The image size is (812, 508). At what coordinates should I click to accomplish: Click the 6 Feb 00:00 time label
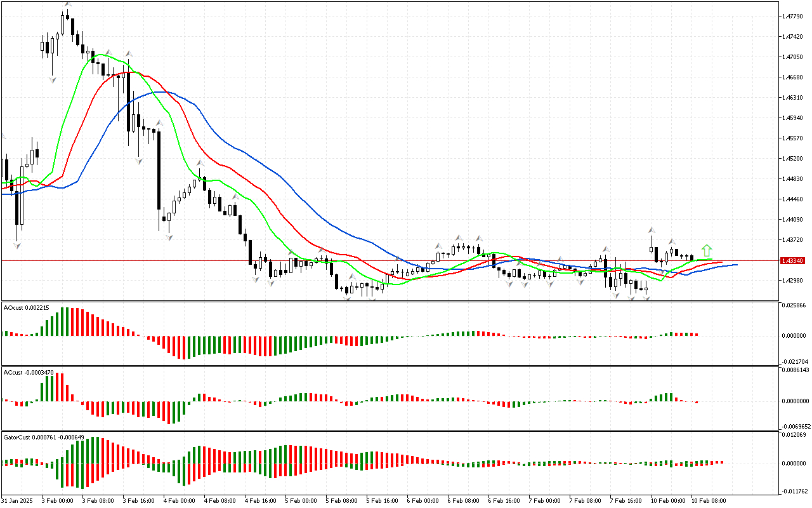[422, 501]
